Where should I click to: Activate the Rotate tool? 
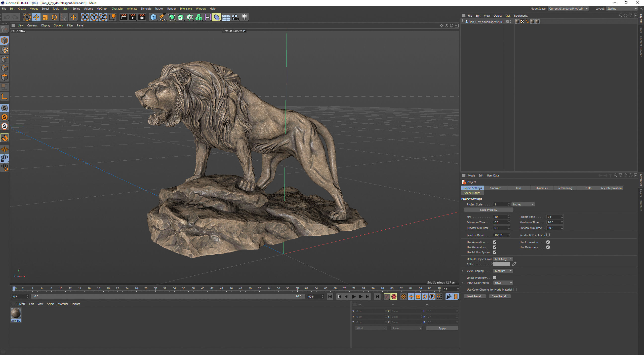[54, 17]
